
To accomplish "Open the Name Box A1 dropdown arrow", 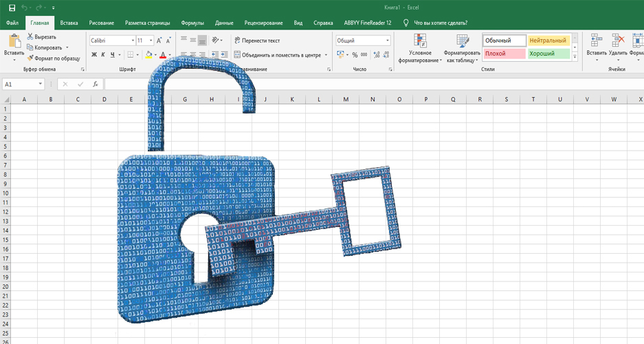I will [x=41, y=84].
